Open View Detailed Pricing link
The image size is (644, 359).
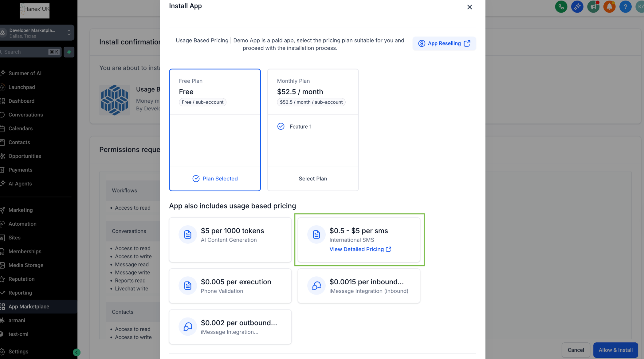click(x=360, y=249)
